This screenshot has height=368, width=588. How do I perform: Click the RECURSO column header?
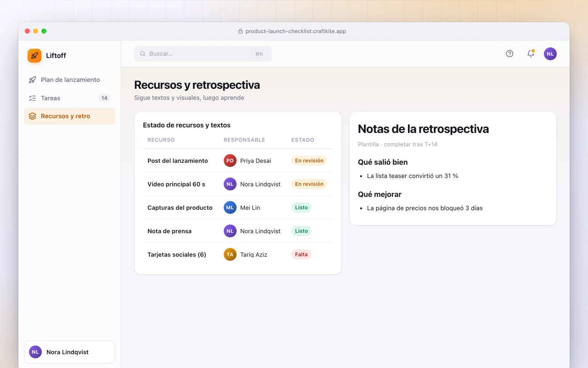(x=161, y=140)
